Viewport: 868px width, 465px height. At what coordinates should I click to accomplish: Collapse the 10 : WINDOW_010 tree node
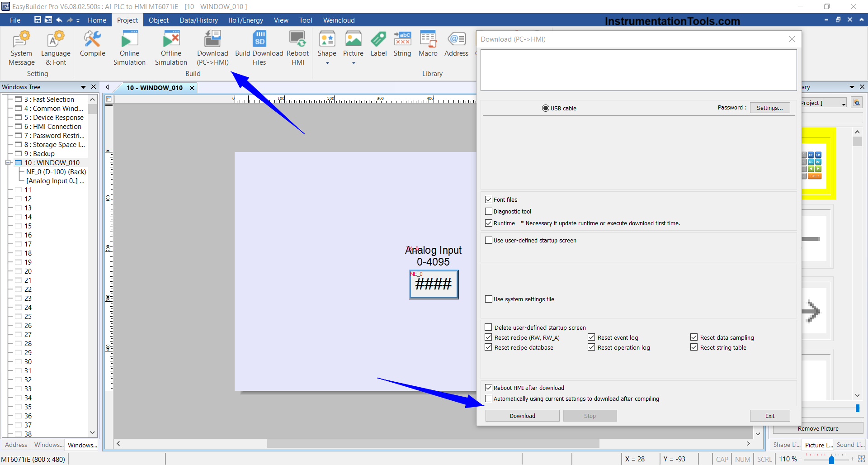click(8, 162)
